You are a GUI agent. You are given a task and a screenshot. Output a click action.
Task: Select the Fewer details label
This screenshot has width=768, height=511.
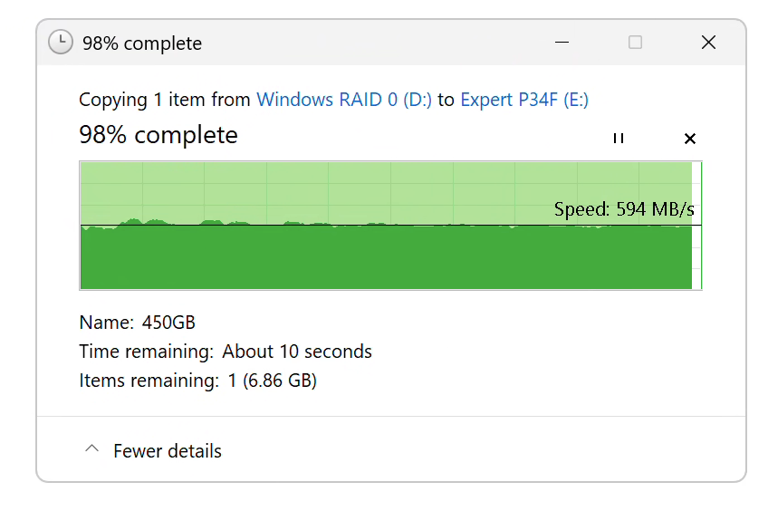[x=168, y=451]
